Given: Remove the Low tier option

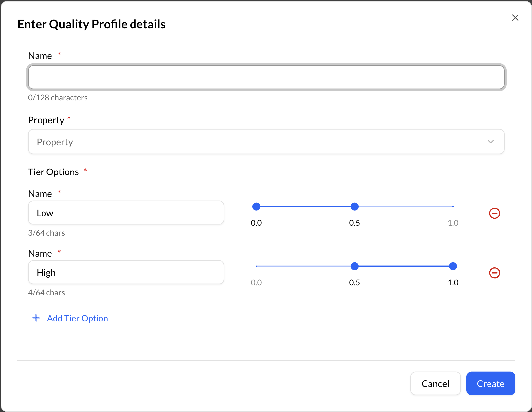Looking at the screenshot, I should pos(494,213).
